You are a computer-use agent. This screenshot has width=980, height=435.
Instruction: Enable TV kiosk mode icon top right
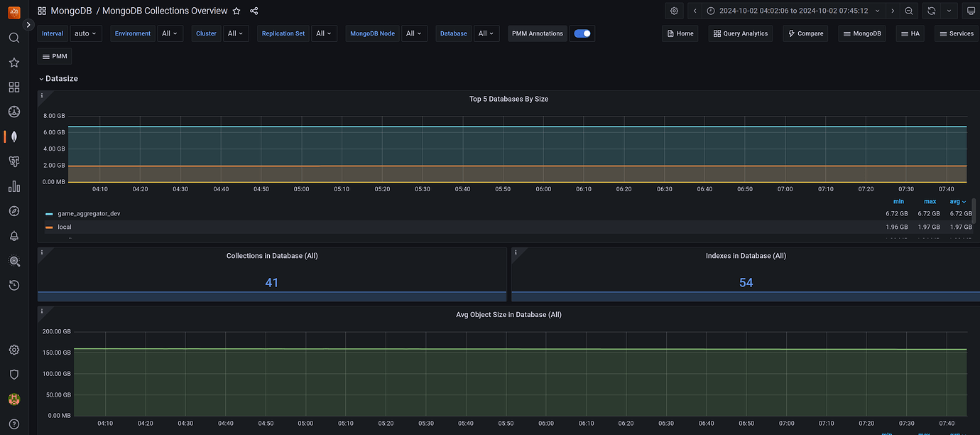971,11
